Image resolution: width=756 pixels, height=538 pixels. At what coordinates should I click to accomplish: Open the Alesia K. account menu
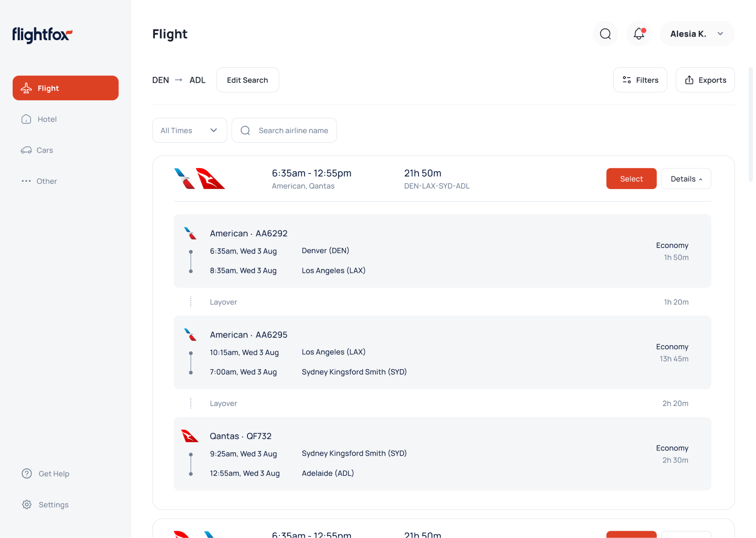(x=697, y=34)
